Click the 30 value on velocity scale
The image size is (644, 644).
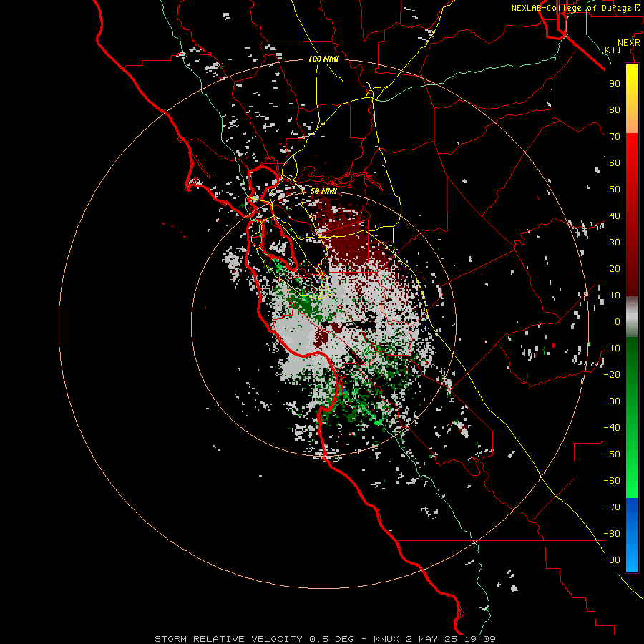(x=615, y=243)
